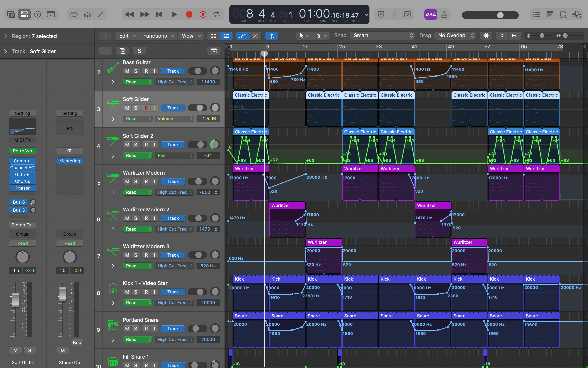Adjust the master volume slider

[x=500, y=15]
